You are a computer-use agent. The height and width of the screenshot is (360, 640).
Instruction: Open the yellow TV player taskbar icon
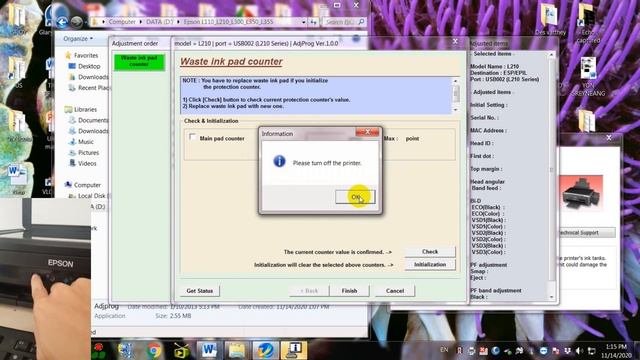pos(181,351)
